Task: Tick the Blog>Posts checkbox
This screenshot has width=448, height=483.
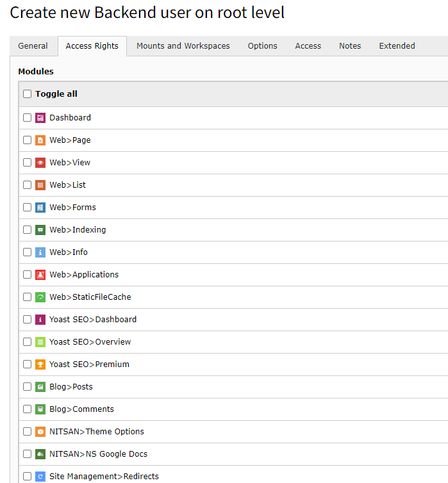Action: click(27, 386)
